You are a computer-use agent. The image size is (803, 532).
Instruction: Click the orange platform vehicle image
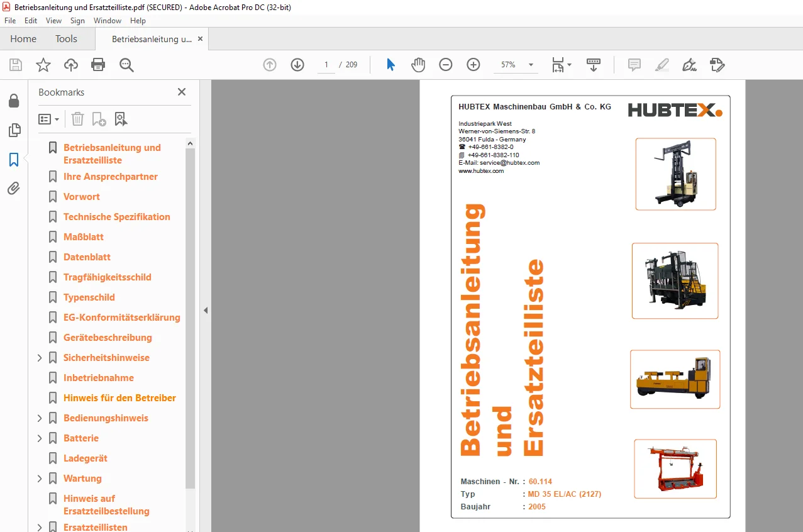click(675, 379)
